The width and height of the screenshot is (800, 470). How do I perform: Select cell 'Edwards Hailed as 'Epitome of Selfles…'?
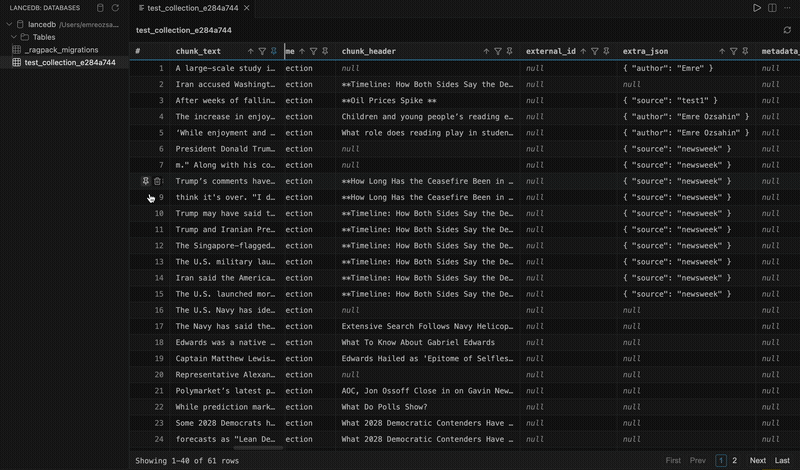(x=427, y=359)
